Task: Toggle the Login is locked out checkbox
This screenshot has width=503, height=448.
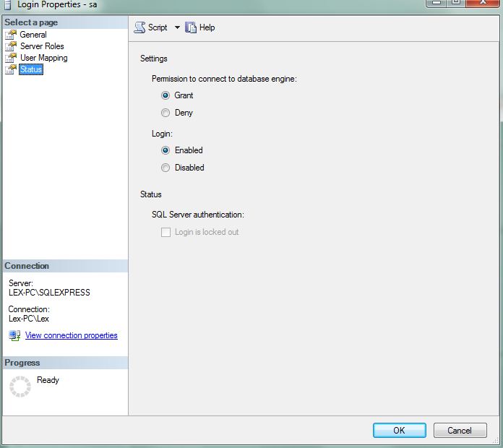Action: (165, 232)
